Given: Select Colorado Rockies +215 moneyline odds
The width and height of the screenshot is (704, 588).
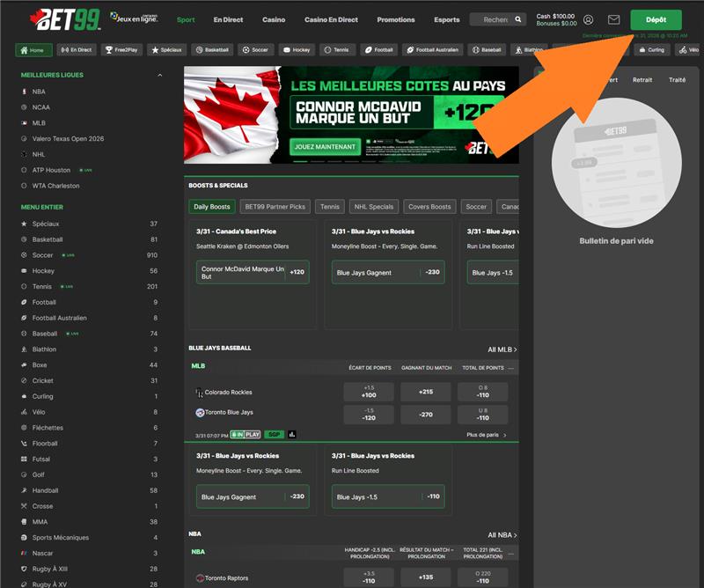Looking at the screenshot, I should coord(426,392).
